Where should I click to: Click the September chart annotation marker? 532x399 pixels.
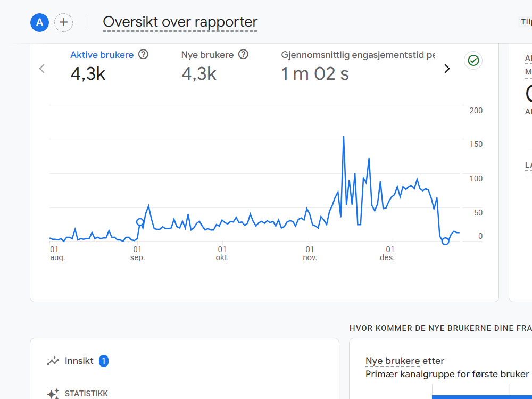coord(140,222)
